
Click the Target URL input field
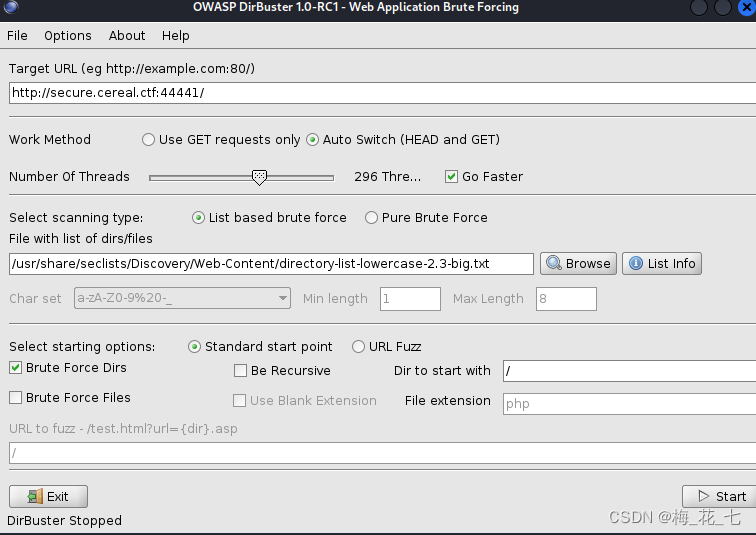(x=382, y=93)
